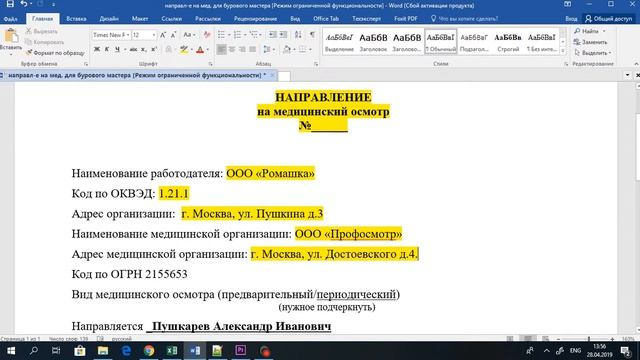Screen dimensions: 640x360
Task: Click the Increase indent icon
Action: [283, 35]
